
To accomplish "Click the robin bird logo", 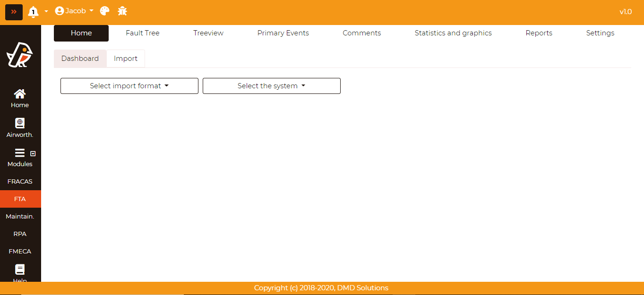I will 20,55.
